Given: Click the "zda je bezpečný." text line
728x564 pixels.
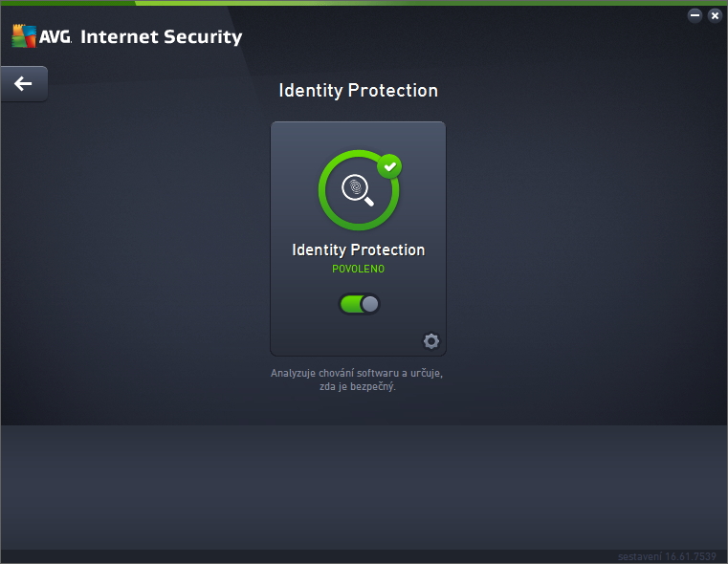Looking at the screenshot, I should pyautogui.click(x=356, y=387).
